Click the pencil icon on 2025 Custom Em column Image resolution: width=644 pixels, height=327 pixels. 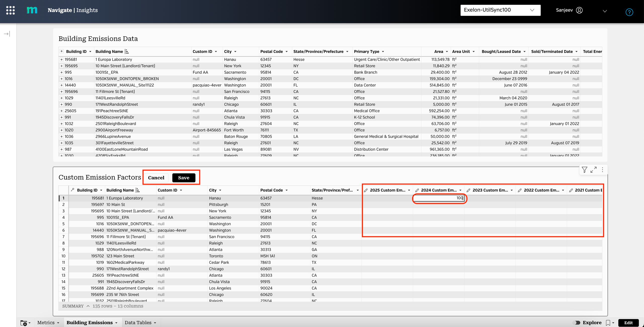click(x=366, y=190)
